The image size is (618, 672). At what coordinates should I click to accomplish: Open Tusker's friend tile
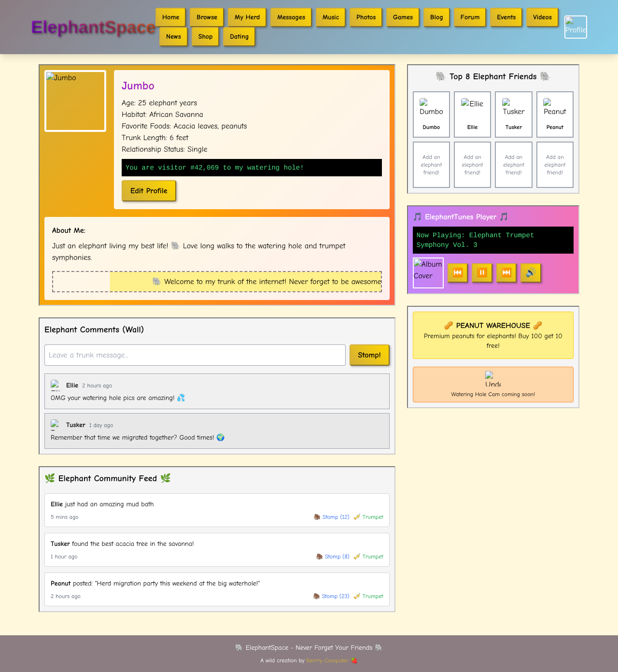(513, 114)
